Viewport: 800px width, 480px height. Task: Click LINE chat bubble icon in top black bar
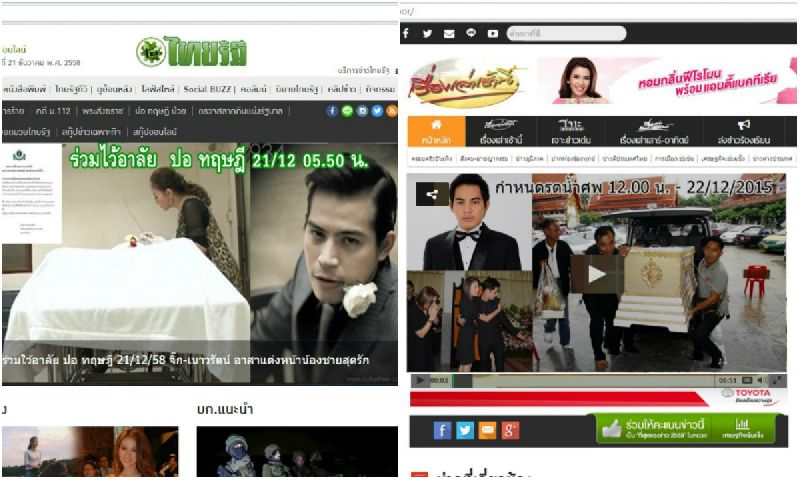coord(471,33)
